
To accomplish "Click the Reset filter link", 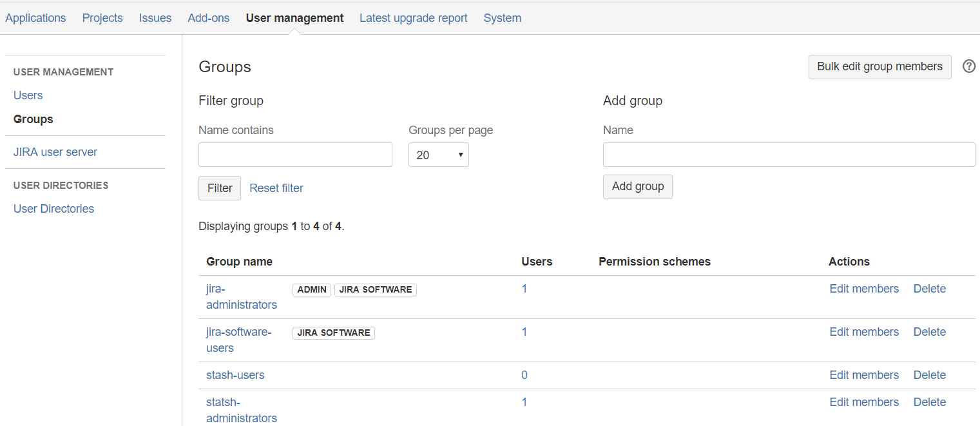I will tap(276, 188).
